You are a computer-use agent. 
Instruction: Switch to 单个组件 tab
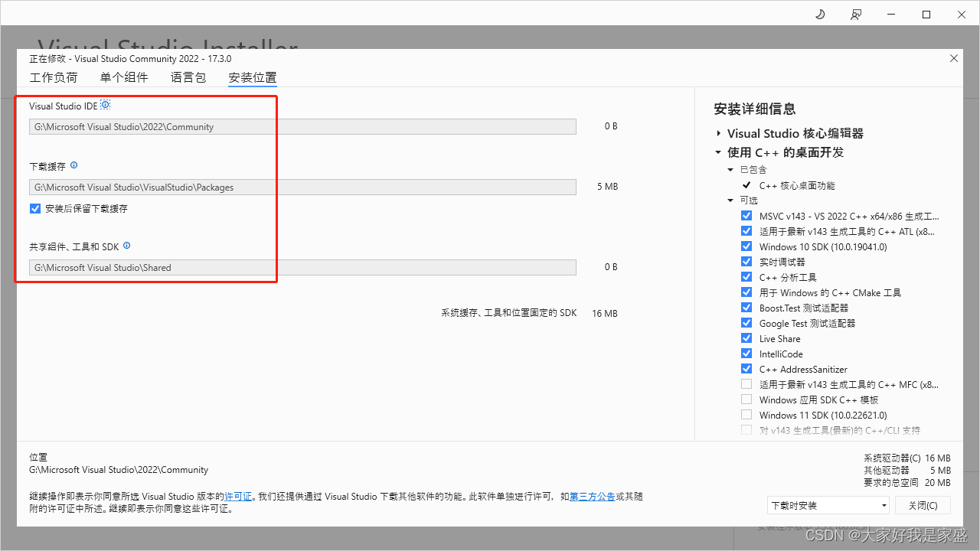point(124,77)
